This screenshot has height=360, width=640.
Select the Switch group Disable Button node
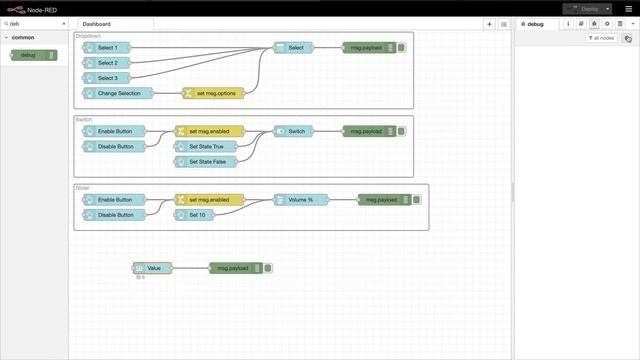[114, 147]
